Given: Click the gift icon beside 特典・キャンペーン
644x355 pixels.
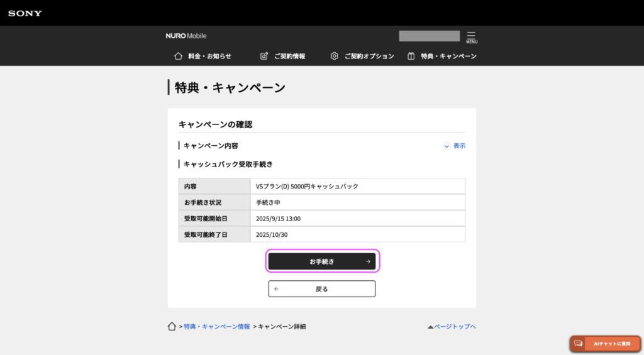Looking at the screenshot, I should tap(411, 56).
